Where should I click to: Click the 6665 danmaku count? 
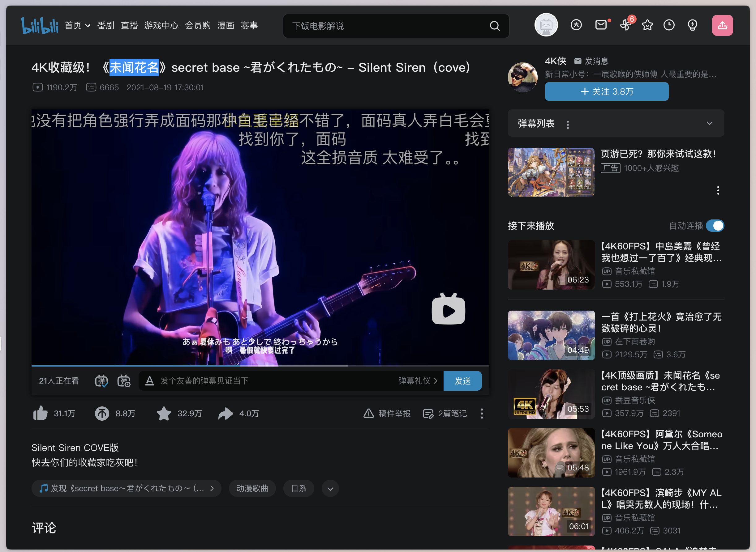tap(103, 87)
